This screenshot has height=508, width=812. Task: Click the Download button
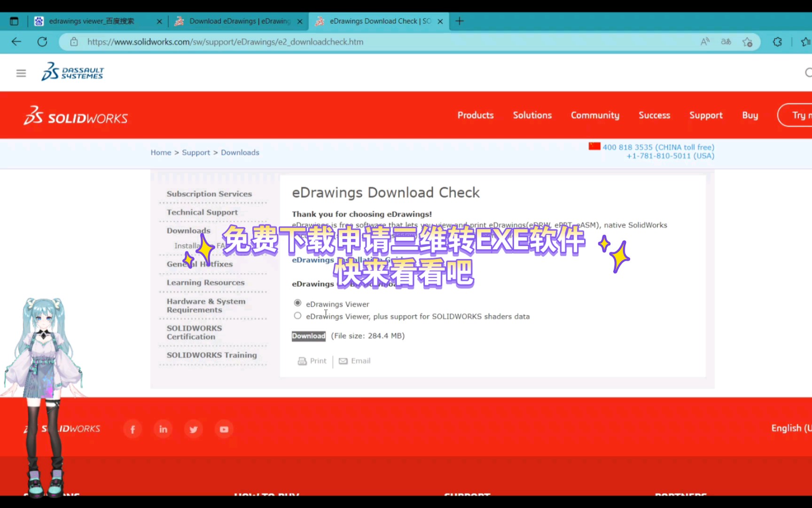coord(309,336)
